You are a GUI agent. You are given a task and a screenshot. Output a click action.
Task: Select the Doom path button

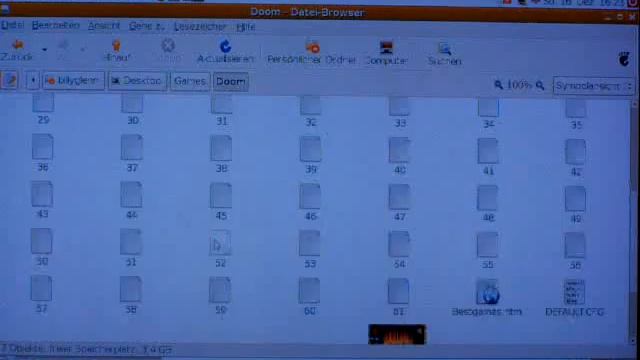coord(231,82)
